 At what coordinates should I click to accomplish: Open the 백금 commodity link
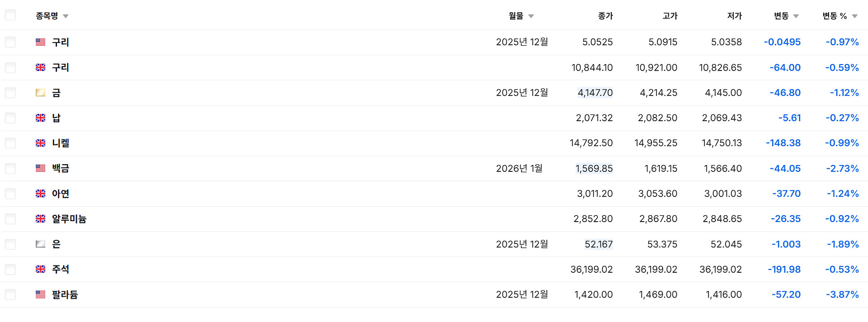[61, 168]
